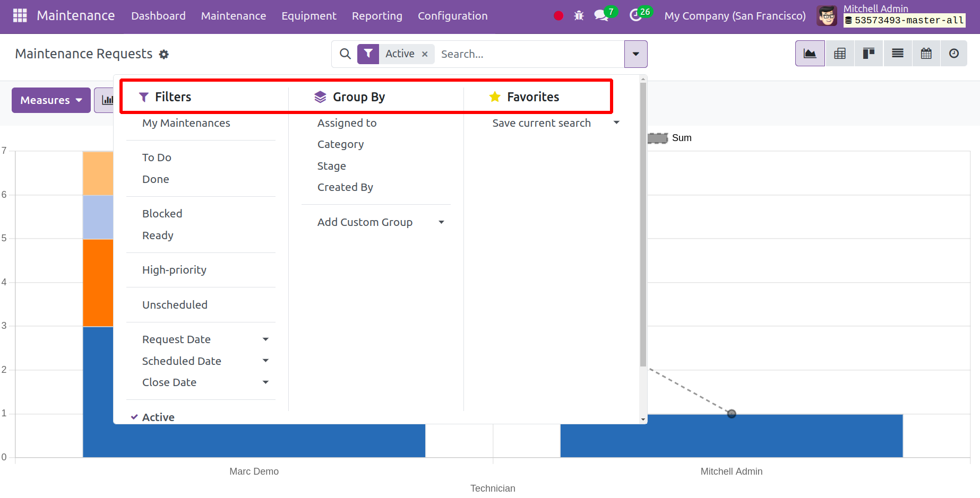980x498 pixels.
Task: Open the Maintenance top menu item
Action: click(234, 16)
